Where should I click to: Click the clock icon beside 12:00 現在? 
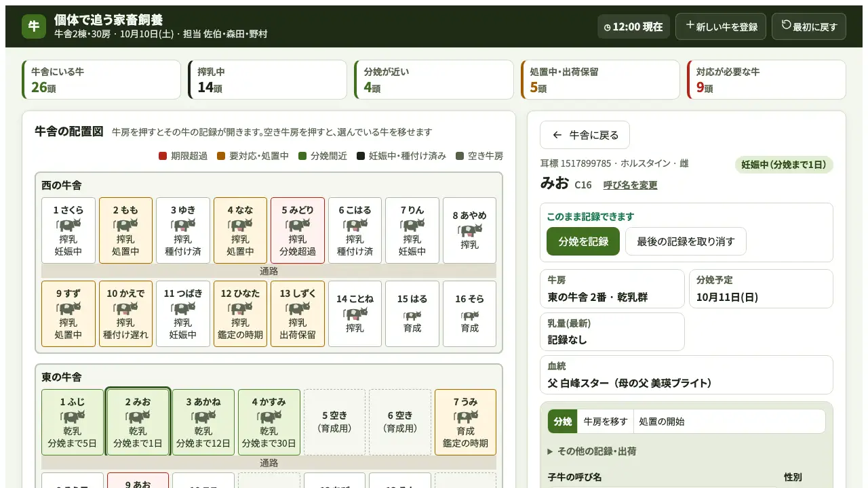[608, 27]
